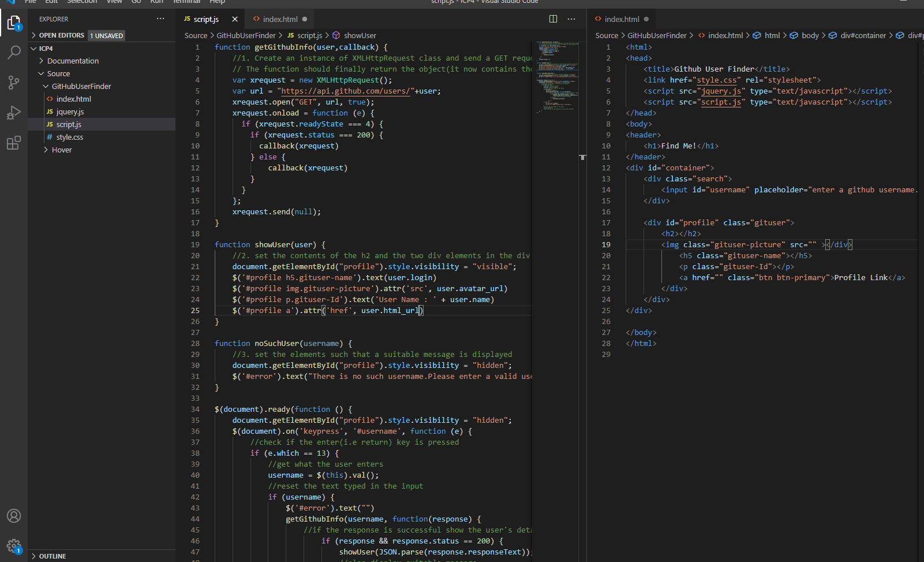Click the title Github User Finder line
This screenshot has width=924, height=562.
click(x=717, y=69)
